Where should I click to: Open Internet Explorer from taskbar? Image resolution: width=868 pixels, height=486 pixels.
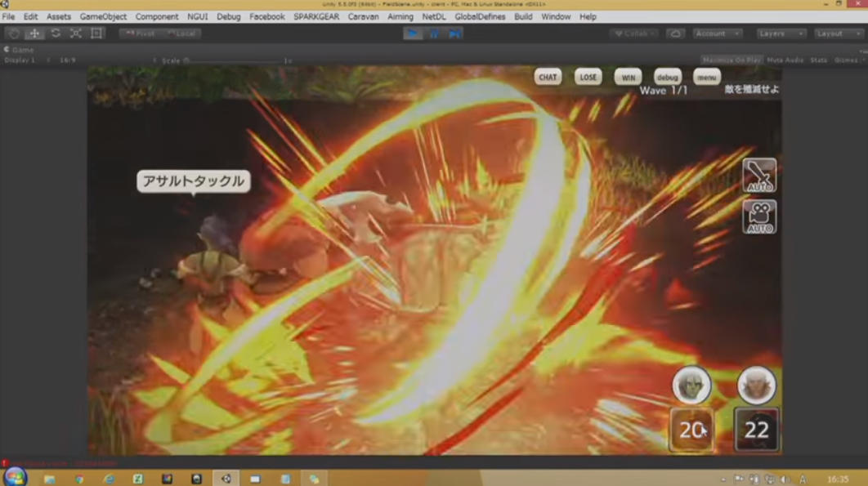pyautogui.click(x=109, y=479)
